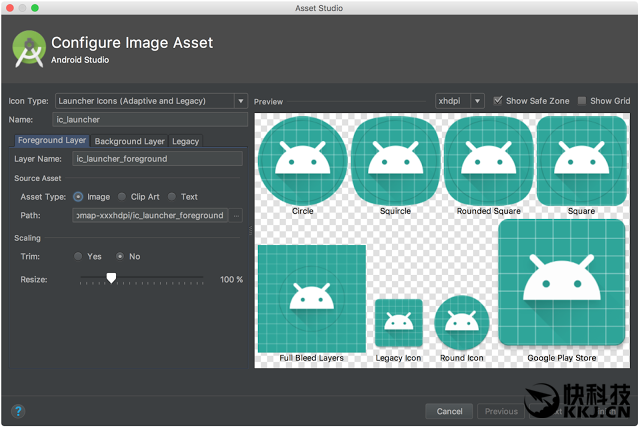This screenshot has height=428, width=640.
Task: Select the Legacy Icon preview
Action: pyautogui.click(x=398, y=322)
